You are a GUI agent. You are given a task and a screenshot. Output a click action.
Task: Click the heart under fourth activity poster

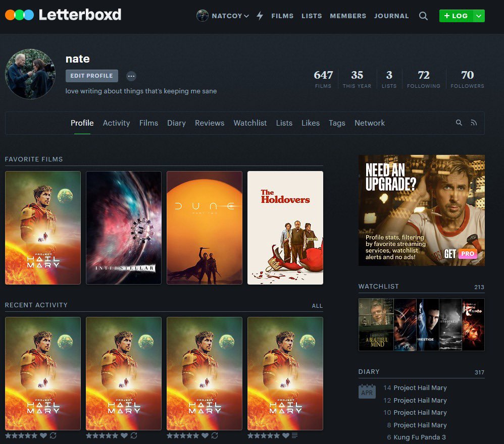(286, 435)
